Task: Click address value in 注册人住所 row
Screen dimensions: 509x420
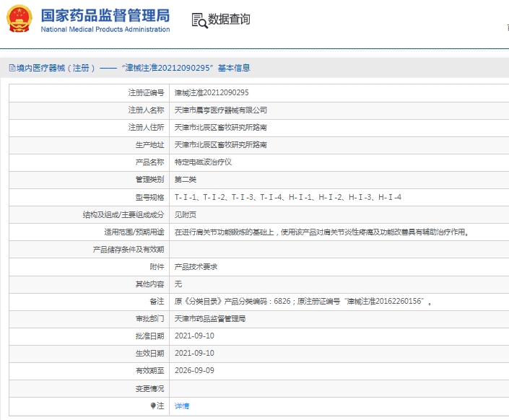Action: (221, 127)
